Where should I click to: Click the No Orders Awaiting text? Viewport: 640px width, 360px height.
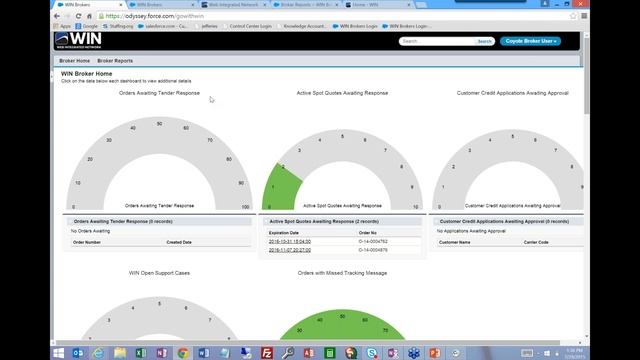point(90,231)
